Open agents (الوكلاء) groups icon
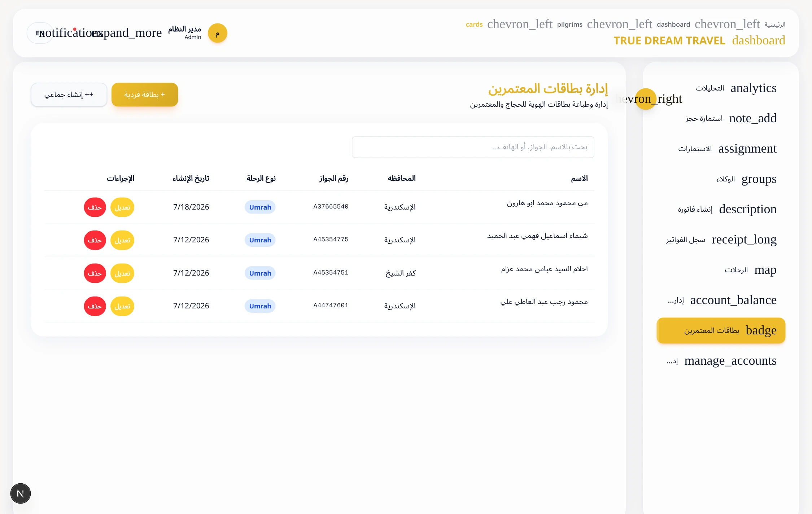 [x=759, y=179]
